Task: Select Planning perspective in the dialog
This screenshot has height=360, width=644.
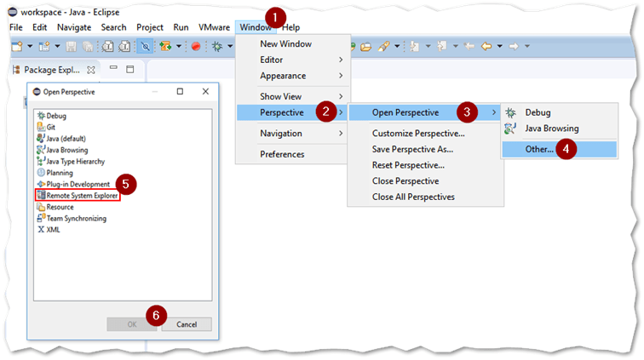Action: click(x=55, y=173)
